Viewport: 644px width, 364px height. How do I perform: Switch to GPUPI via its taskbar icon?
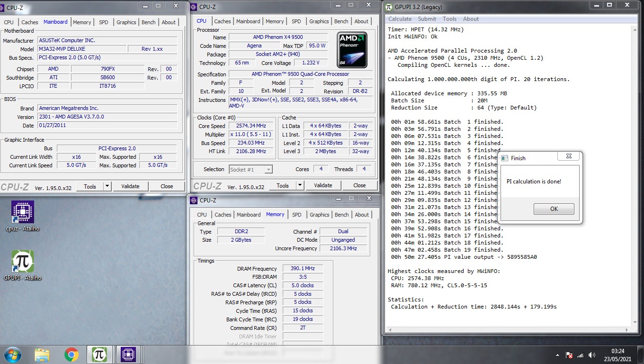[100, 355]
